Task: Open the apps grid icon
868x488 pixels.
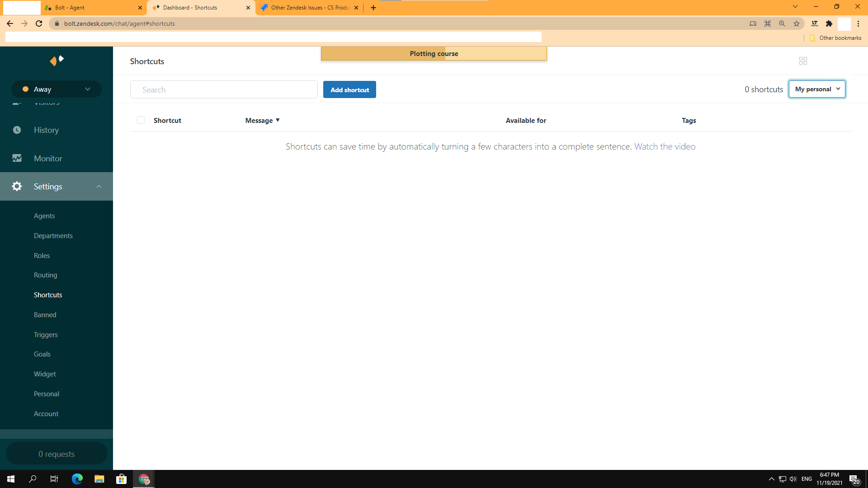Action: 803,61
